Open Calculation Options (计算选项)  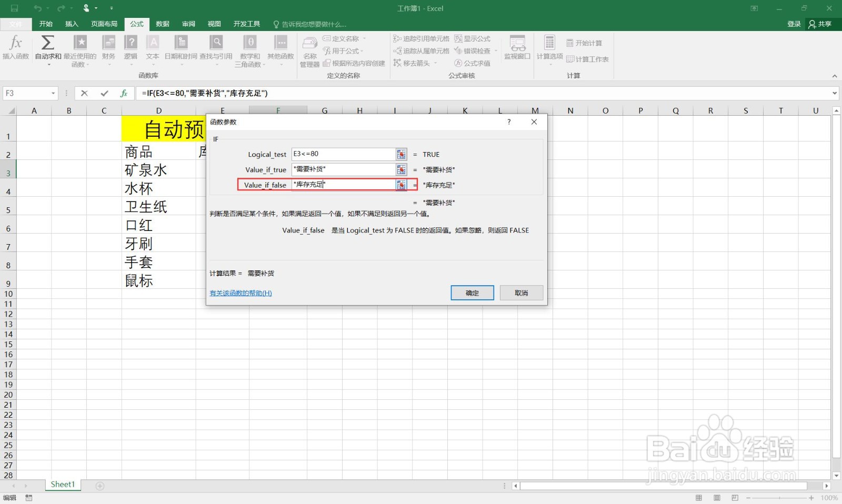[x=549, y=51]
